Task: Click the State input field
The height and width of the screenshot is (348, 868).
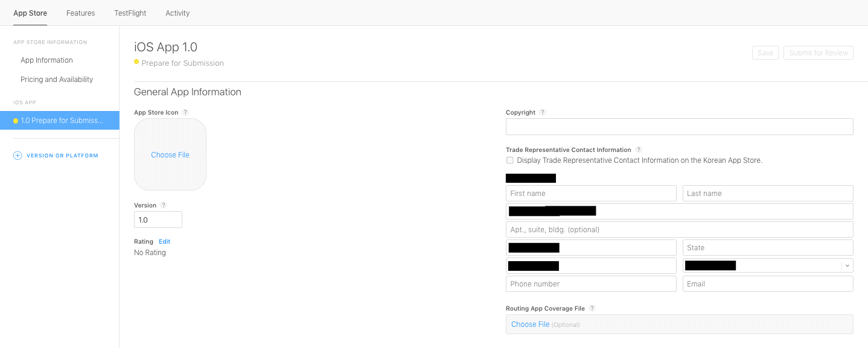Action: point(768,247)
